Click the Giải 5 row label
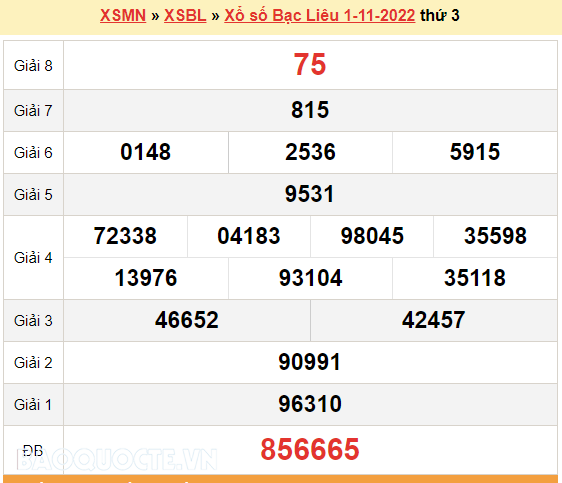 pos(33,195)
